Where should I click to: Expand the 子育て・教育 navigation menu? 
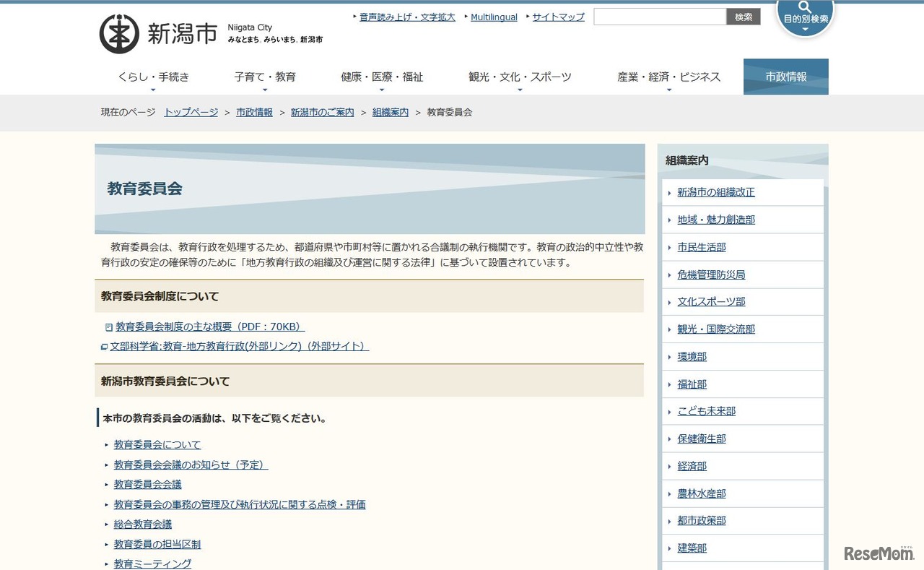[x=264, y=77]
